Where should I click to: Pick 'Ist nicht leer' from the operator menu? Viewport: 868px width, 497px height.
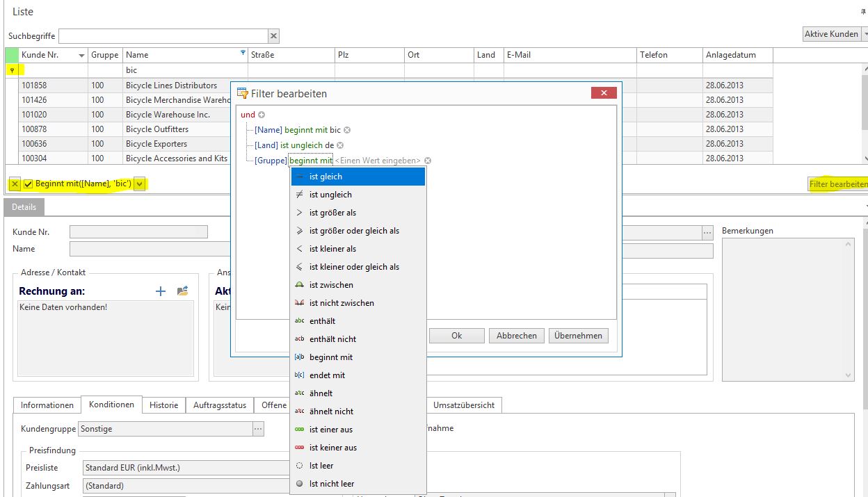point(332,484)
